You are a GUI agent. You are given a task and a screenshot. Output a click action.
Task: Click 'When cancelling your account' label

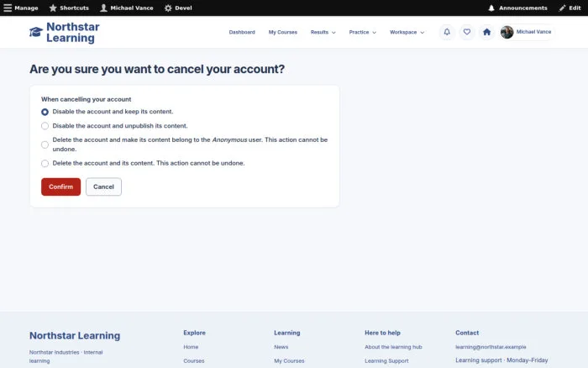coord(87,99)
